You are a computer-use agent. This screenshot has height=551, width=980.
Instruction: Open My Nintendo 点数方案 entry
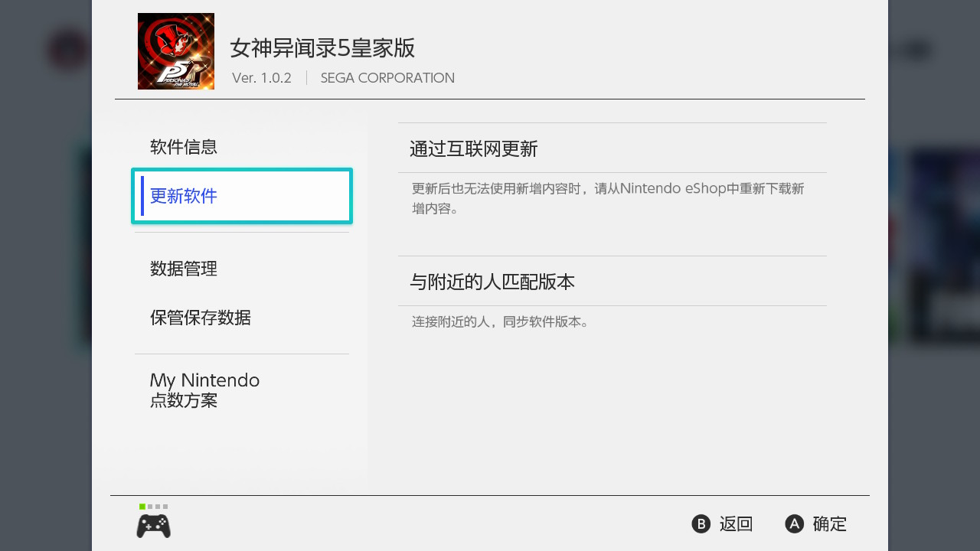[x=242, y=390]
